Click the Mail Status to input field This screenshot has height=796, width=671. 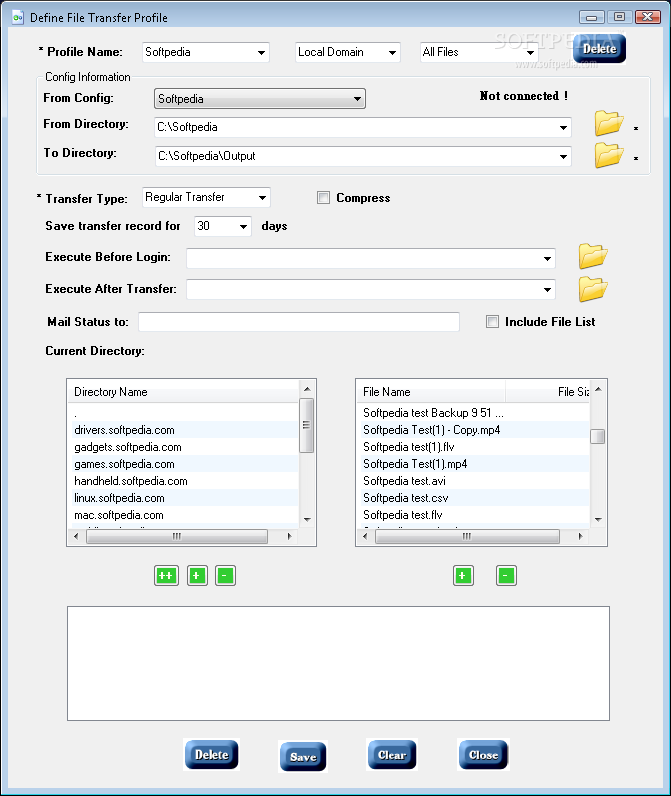[x=299, y=322]
